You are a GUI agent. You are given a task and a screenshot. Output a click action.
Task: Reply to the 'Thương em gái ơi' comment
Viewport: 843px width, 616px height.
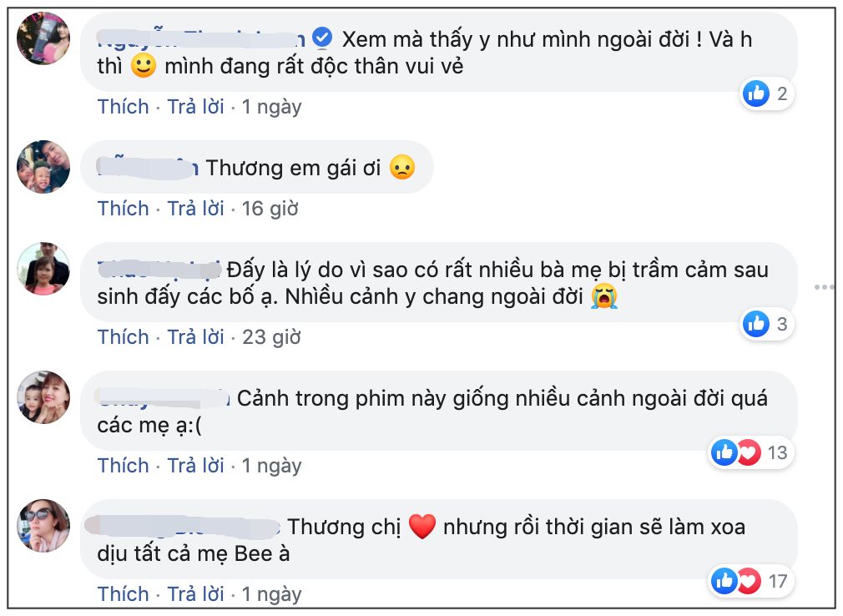click(x=196, y=208)
